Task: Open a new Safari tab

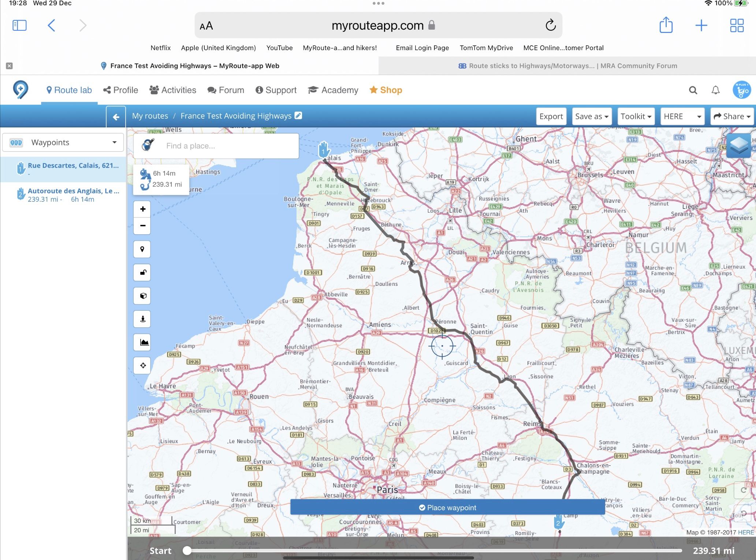Action: tap(701, 25)
